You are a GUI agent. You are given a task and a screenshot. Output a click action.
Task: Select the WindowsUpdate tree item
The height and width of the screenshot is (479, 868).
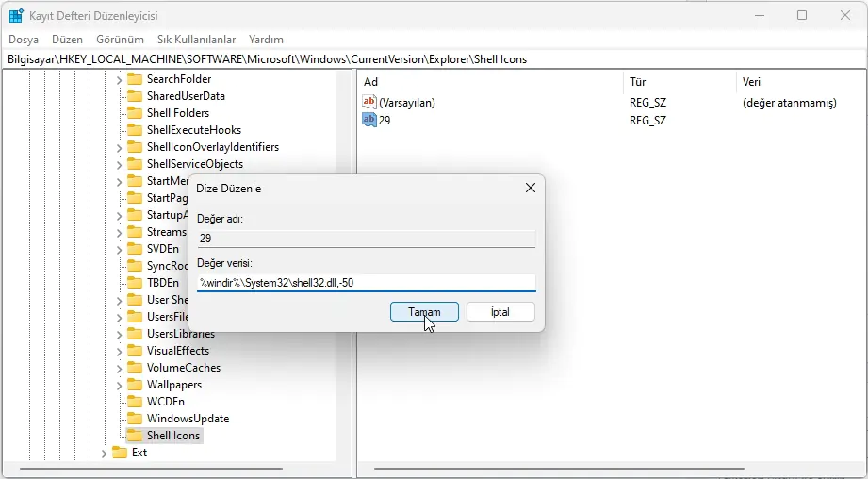pyautogui.click(x=188, y=419)
